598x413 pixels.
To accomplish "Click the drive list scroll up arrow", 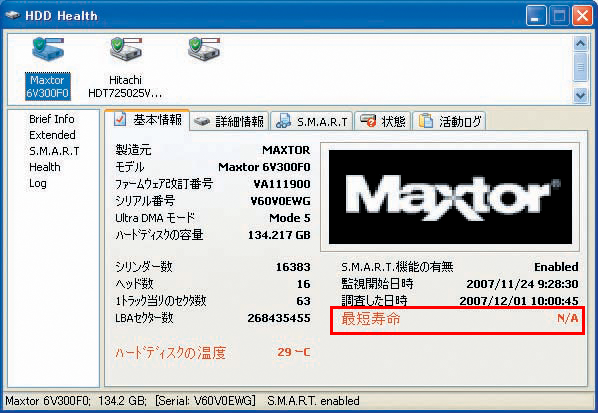I will pos(580,43).
